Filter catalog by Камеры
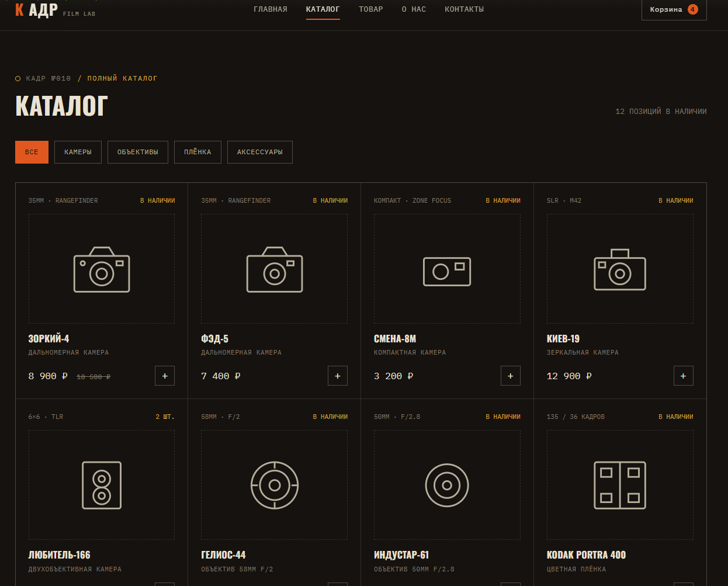This screenshot has width=728, height=586. [78, 152]
